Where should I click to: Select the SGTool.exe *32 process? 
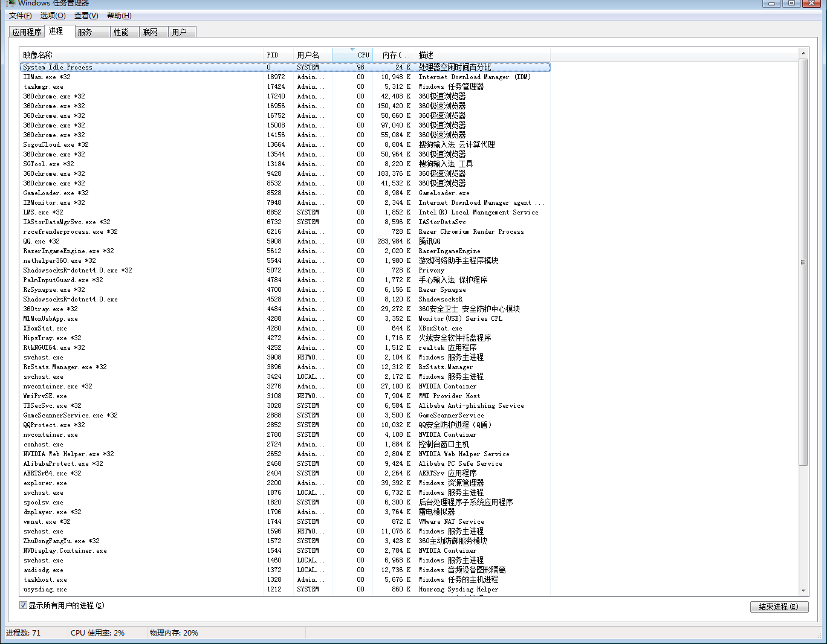point(285,164)
